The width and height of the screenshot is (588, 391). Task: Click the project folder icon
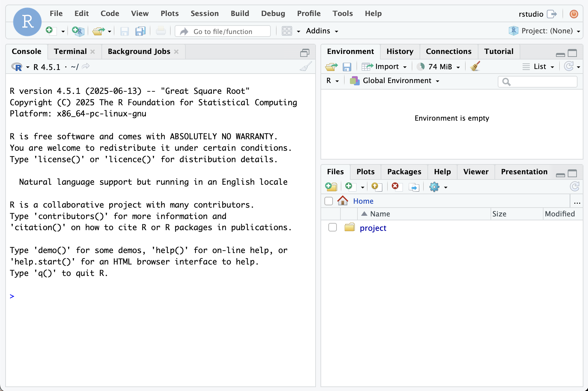point(350,227)
